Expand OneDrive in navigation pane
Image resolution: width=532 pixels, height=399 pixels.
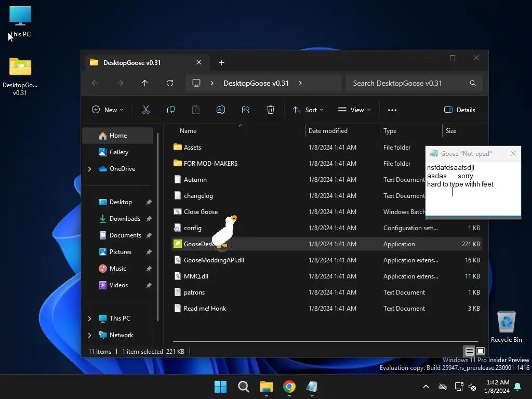(89, 169)
